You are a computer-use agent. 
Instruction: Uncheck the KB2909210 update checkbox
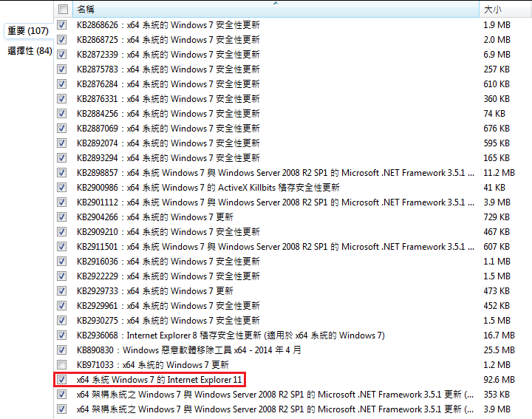(x=62, y=232)
